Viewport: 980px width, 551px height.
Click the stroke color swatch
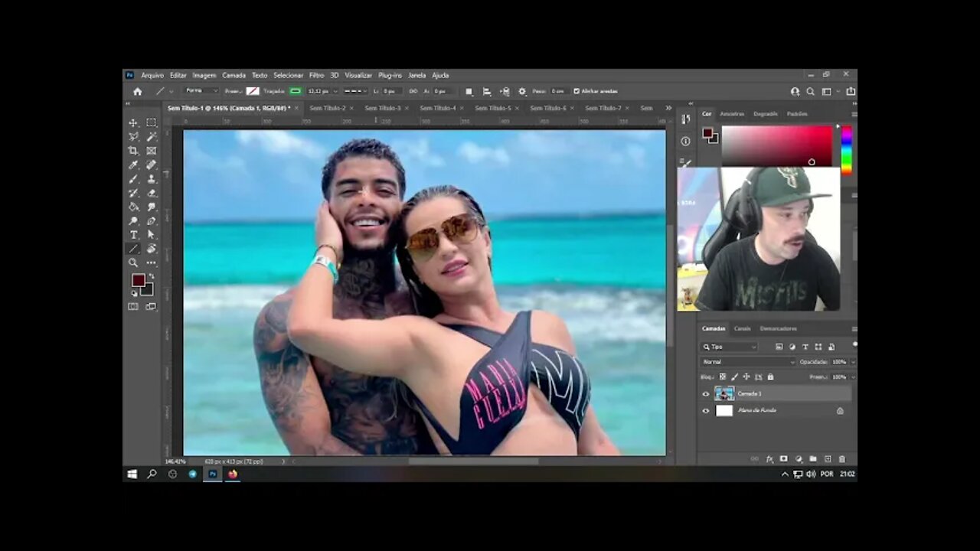(x=296, y=91)
